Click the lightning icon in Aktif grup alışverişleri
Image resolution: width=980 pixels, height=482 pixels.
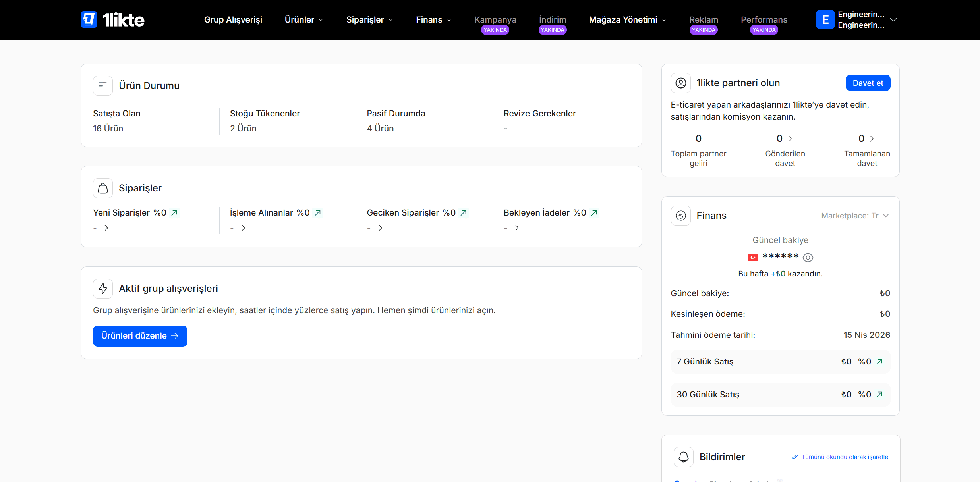coord(102,289)
